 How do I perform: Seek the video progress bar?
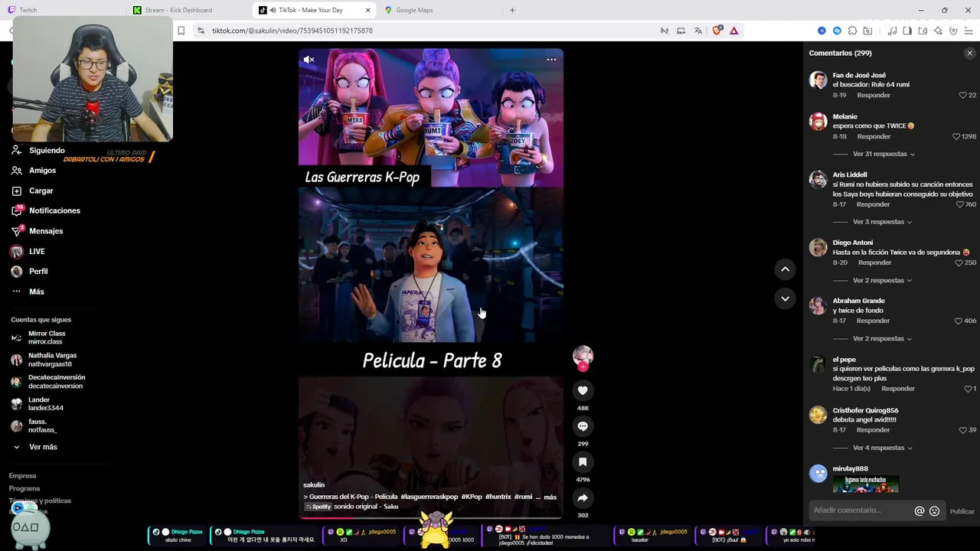pos(431,518)
